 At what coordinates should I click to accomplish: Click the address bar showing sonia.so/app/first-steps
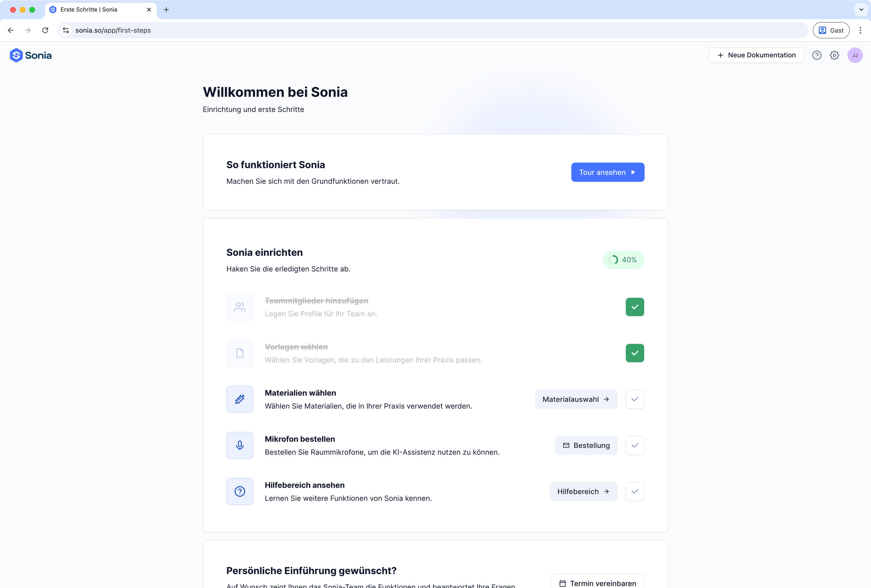[x=114, y=30]
